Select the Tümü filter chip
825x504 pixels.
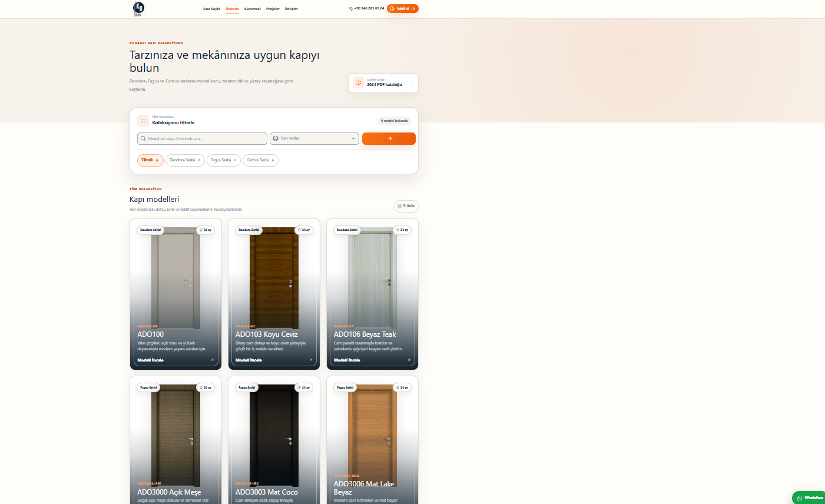pos(150,160)
